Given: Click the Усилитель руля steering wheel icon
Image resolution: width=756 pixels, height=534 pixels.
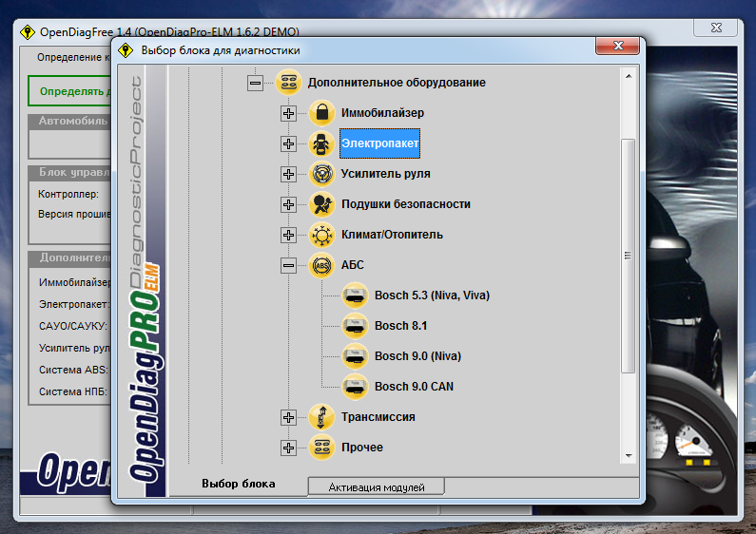Looking at the screenshot, I should (321, 174).
